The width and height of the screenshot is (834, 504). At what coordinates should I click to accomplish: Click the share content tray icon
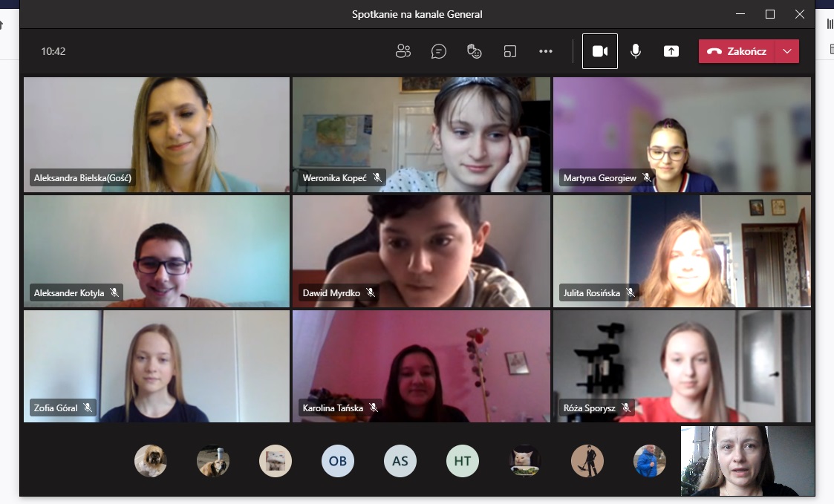(x=671, y=51)
